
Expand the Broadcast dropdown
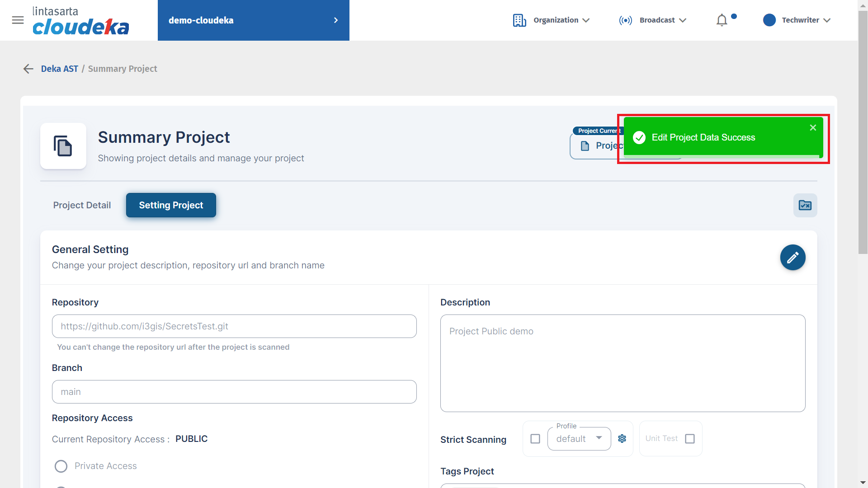(652, 20)
